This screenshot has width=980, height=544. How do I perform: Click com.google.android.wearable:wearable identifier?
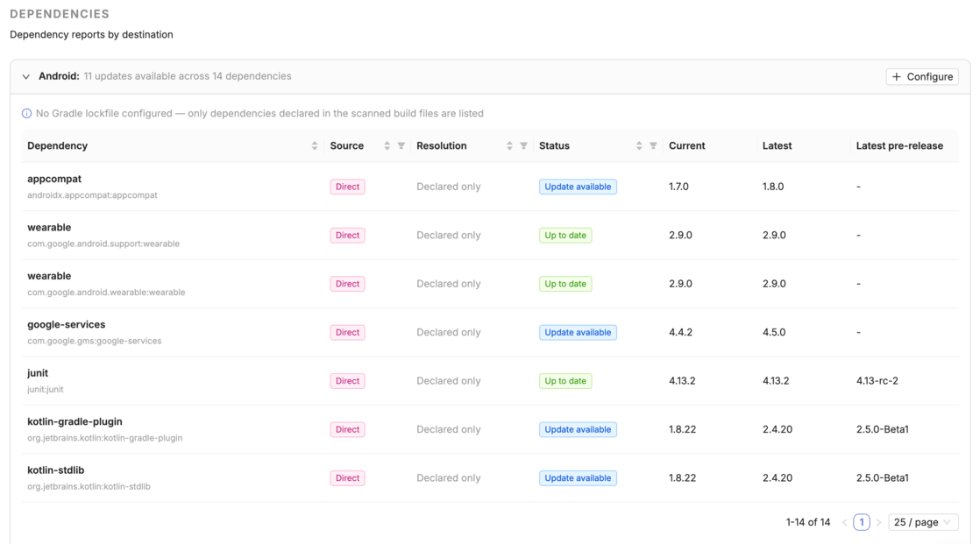click(x=106, y=293)
